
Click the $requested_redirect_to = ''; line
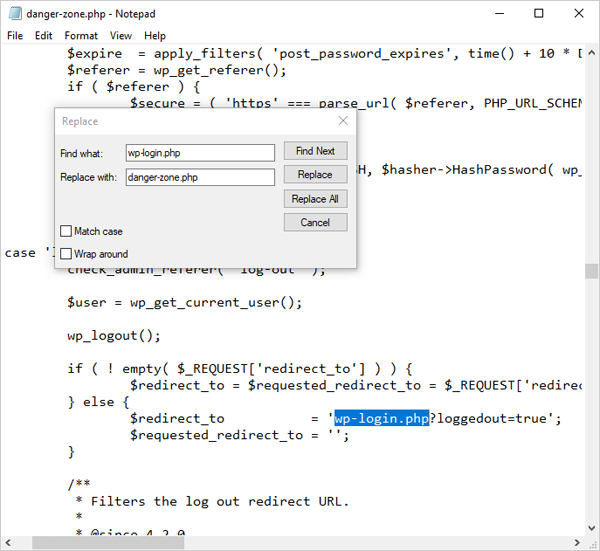(x=239, y=435)
